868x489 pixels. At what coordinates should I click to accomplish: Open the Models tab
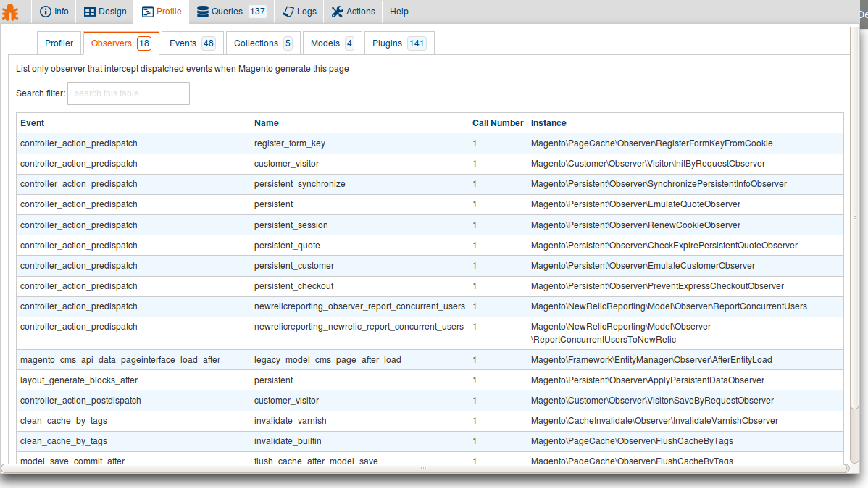pyautogui.click(x=332, y=43)
